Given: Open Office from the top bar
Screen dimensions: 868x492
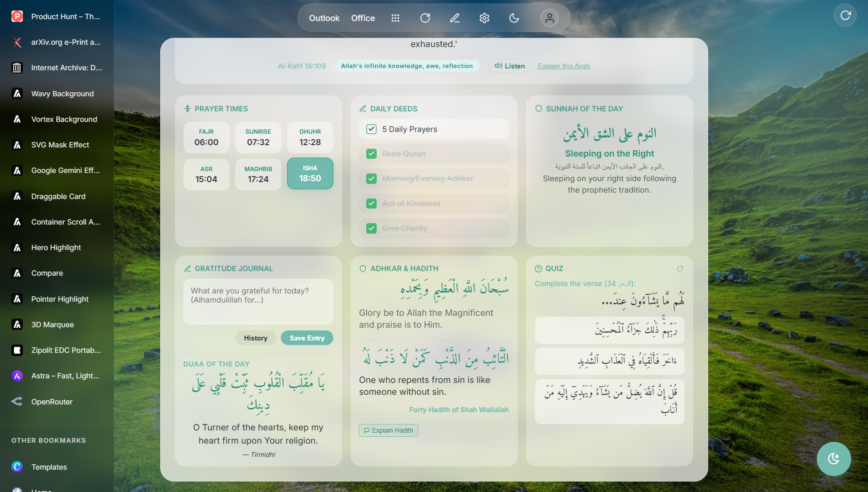Looking at the screenshot, I should pos(363,18).
